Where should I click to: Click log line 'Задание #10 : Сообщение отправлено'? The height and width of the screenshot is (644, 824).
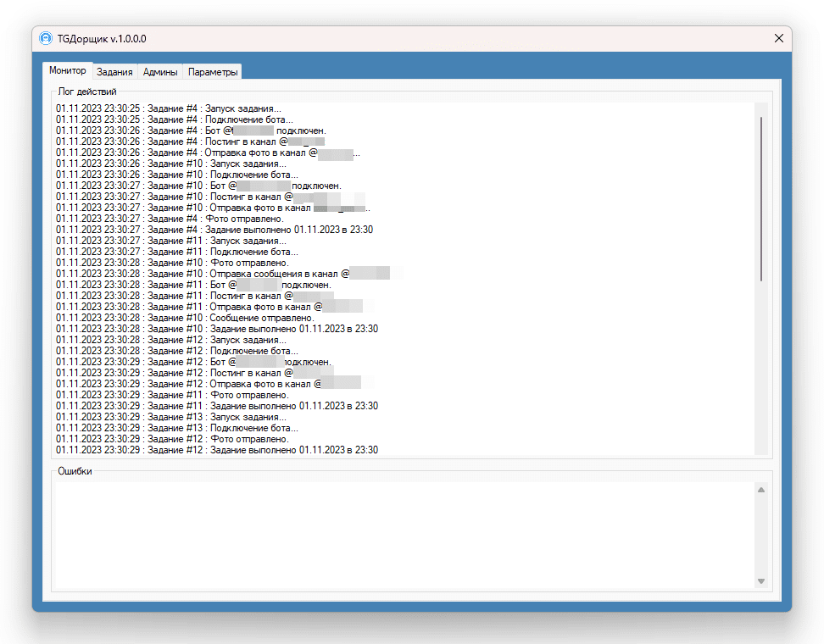185,318
